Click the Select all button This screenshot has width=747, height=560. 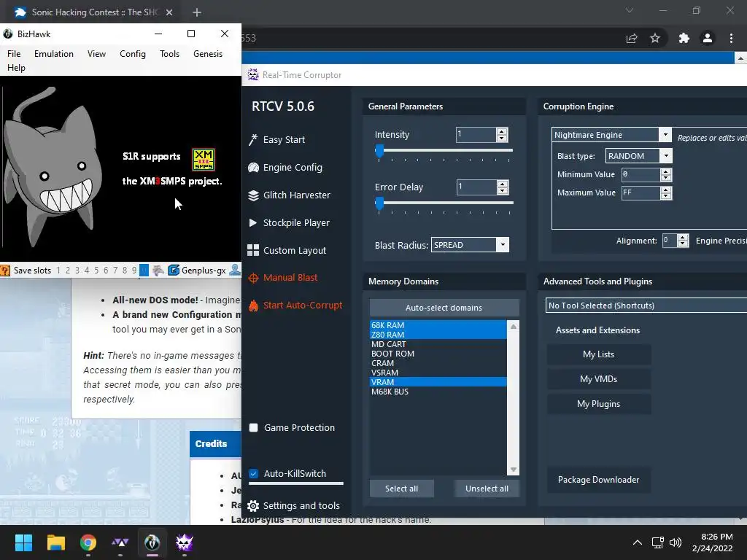pyautogui.click(x=402, y=489)
